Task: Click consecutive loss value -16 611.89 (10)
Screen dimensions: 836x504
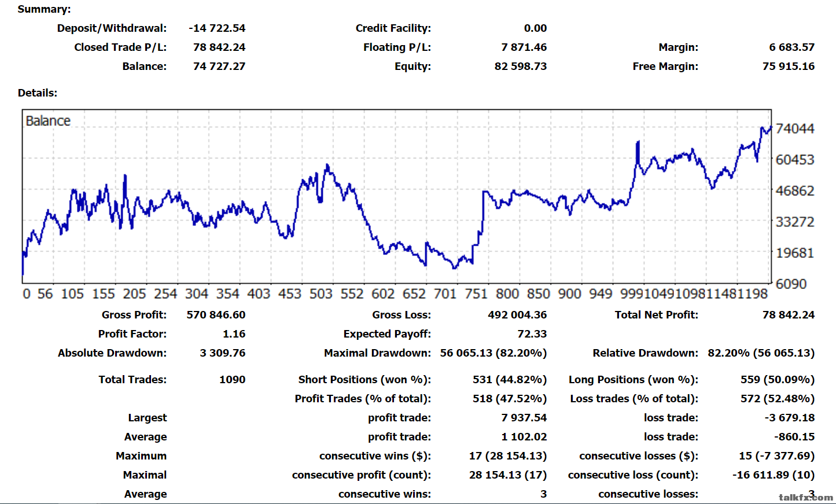Action: coord(774,475)
